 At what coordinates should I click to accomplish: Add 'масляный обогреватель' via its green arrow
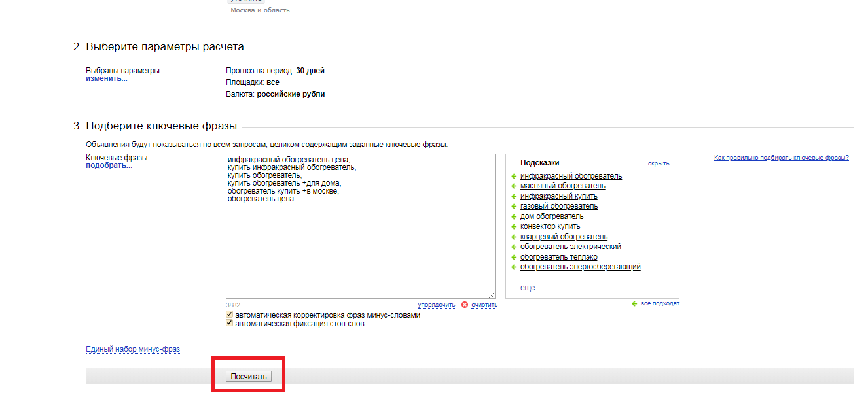515,186
